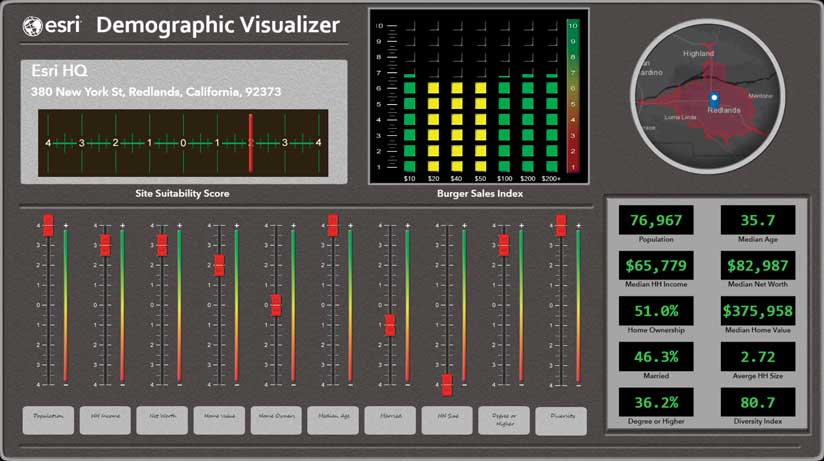Click the $82,987 Median Net Worth value
The image size is (824, 461).
[758, 265]
